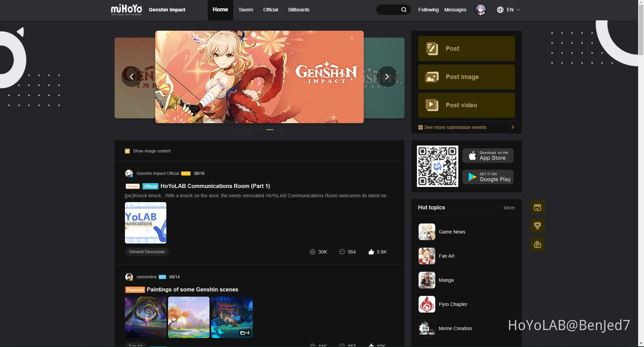The width and height of the screenshot is (644, 347).
Task: Open the Billboards page
Action: [298, 10]
